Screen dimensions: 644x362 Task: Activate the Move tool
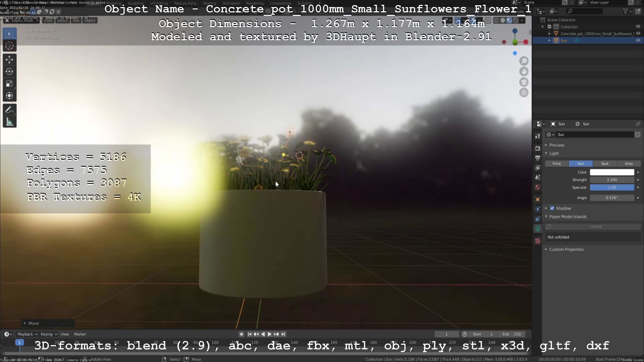coord(9,60)
